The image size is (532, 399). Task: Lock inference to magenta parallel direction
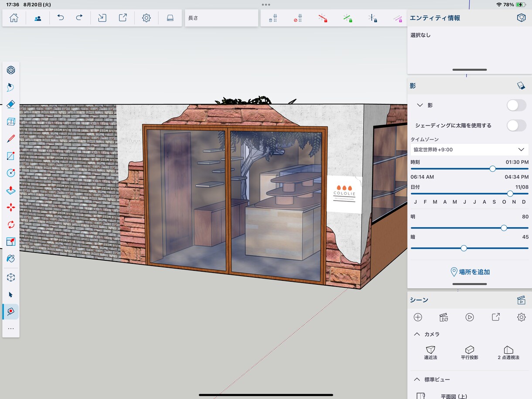(397, 18)
